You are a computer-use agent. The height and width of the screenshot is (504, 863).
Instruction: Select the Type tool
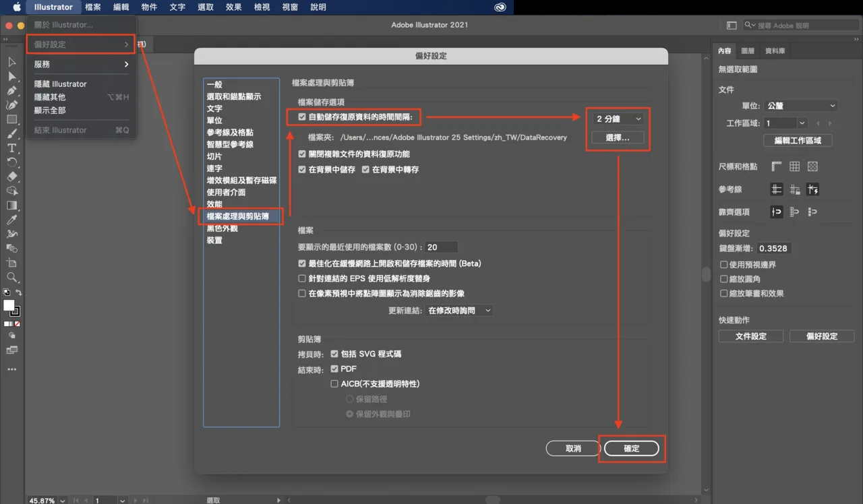coord(11,148)
